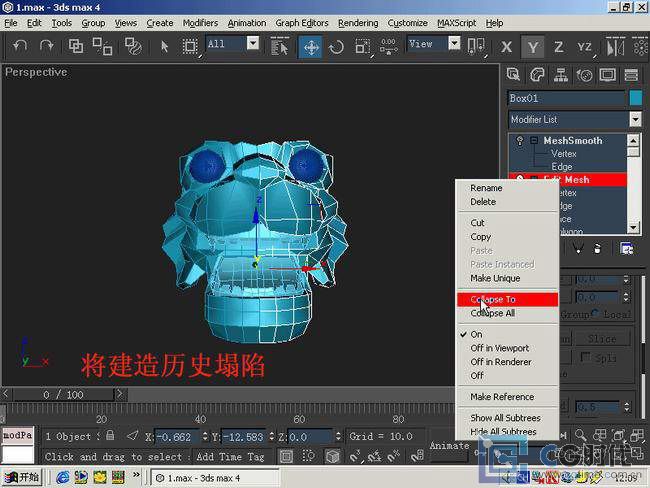Open the selection filter All dropdown

click(252, 43)
